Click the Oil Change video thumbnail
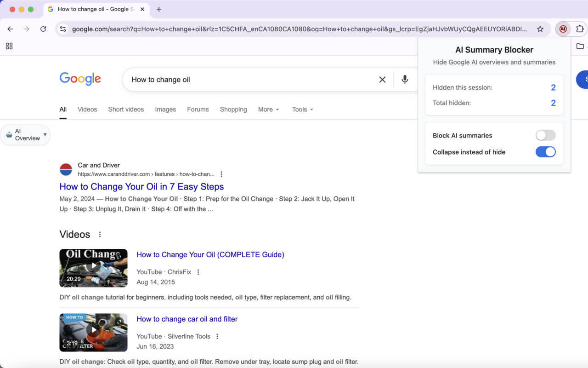This screenshot has width=588, height=368. pos(93,268)
